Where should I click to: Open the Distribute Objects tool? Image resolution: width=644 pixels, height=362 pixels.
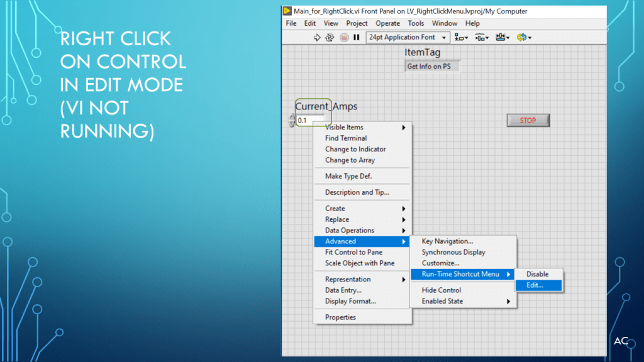point(481,38)
